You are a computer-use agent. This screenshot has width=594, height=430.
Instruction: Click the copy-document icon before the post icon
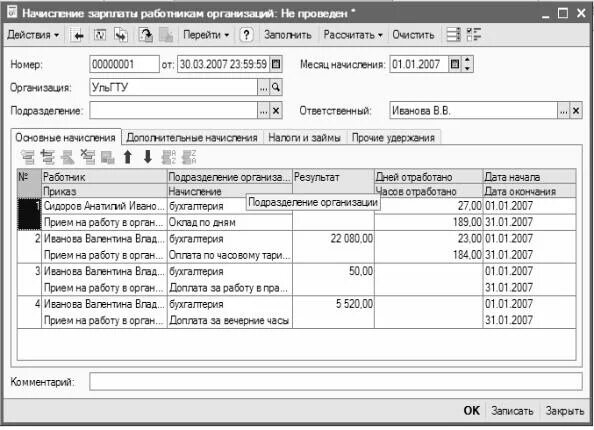click(x=121, y=35)
